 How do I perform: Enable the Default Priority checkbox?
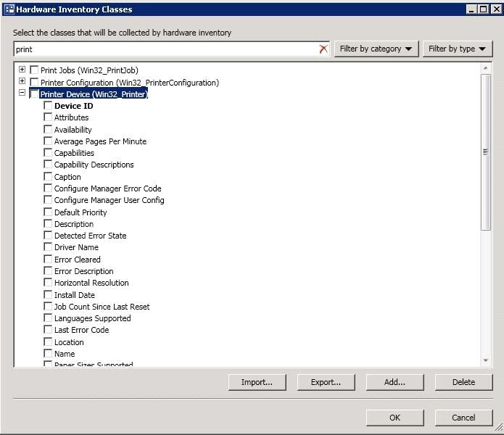48,212
